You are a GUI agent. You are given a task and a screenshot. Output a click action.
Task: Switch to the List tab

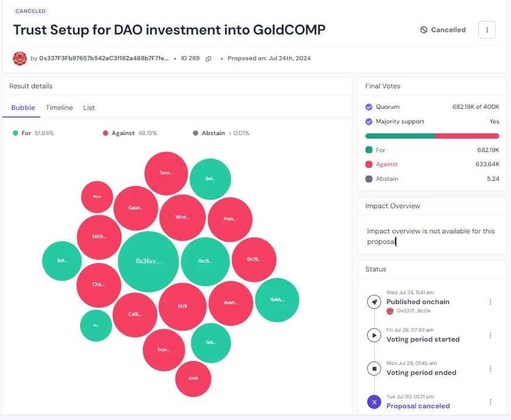89,108
